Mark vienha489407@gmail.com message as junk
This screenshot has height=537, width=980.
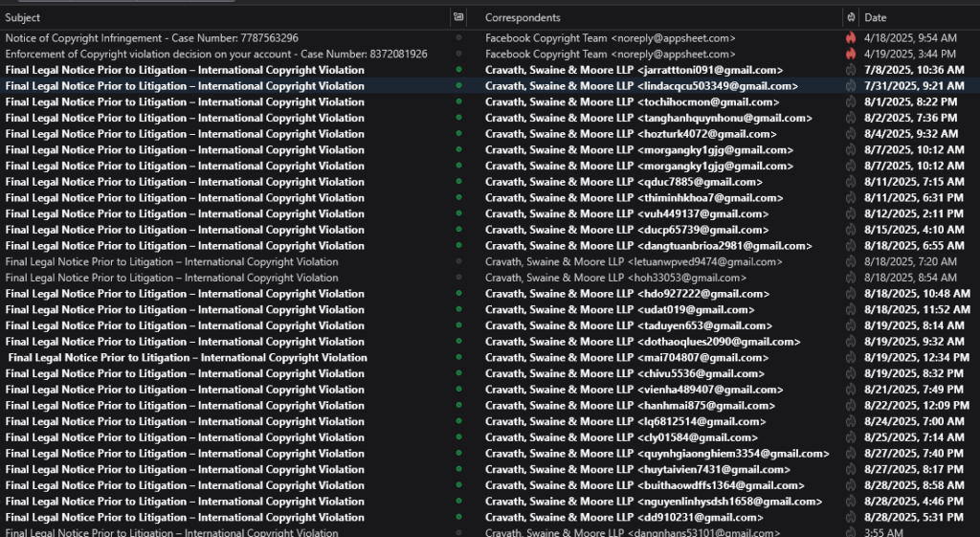pos(851,390)
